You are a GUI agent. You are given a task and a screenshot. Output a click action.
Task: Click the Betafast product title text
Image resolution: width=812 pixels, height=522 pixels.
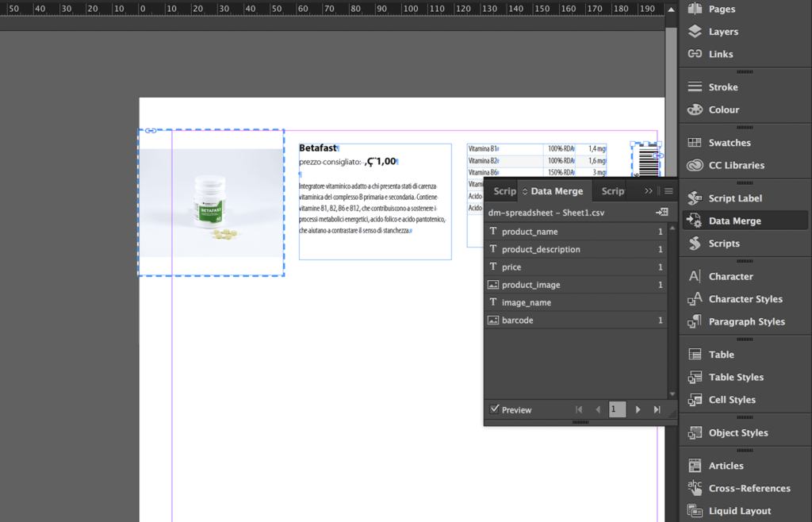pyautogui.click(x=317, y=148)
